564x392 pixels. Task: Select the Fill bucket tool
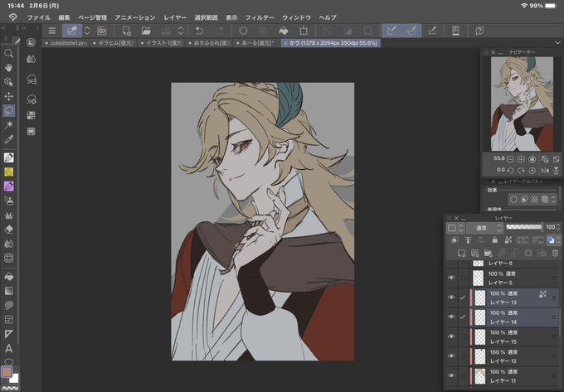[8, 276]
